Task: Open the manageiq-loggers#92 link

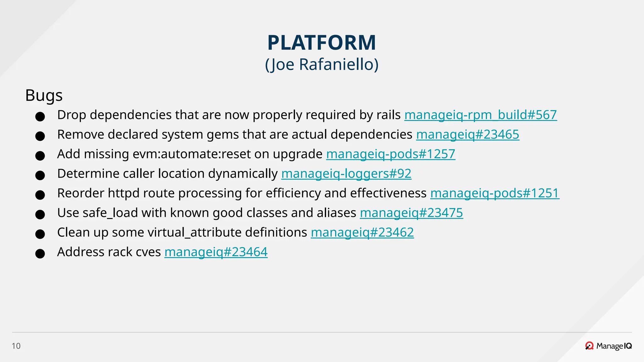Action: 346,173
